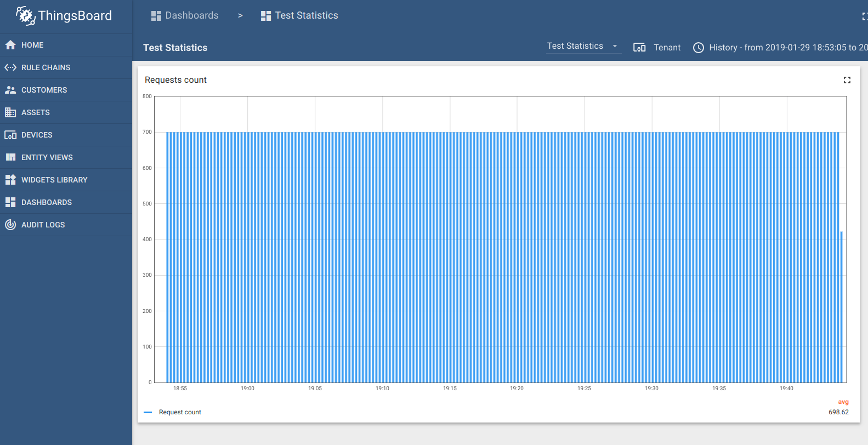Click the Audit Logs icon
Viewport: 868px width, 445px height.
coord(10,225)
